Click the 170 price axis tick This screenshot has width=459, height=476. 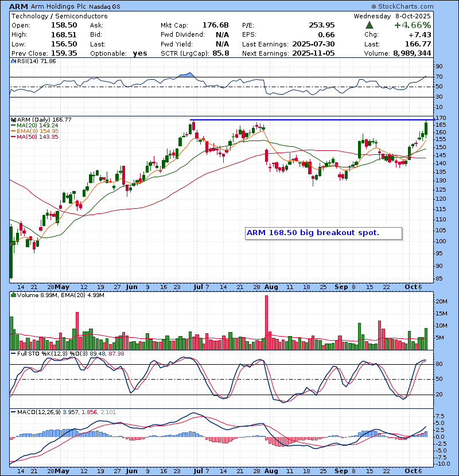click(x=441, y=118)
